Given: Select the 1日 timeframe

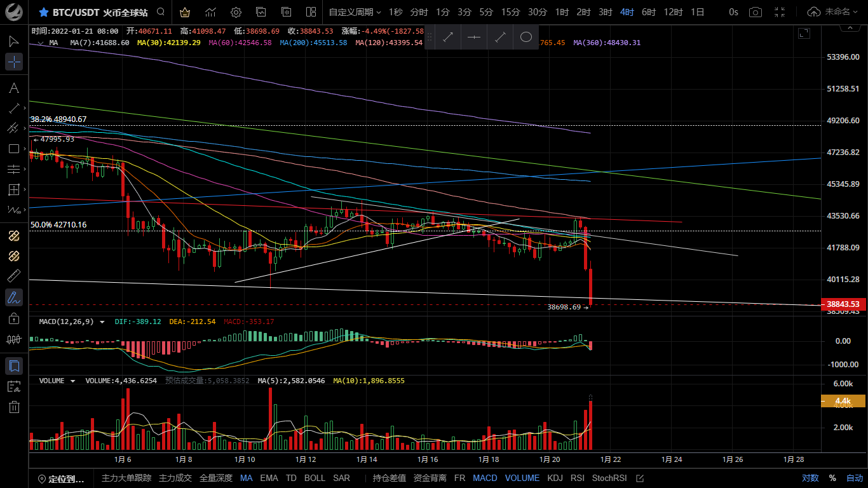Looking at the screenshot, I should (697, 12).
